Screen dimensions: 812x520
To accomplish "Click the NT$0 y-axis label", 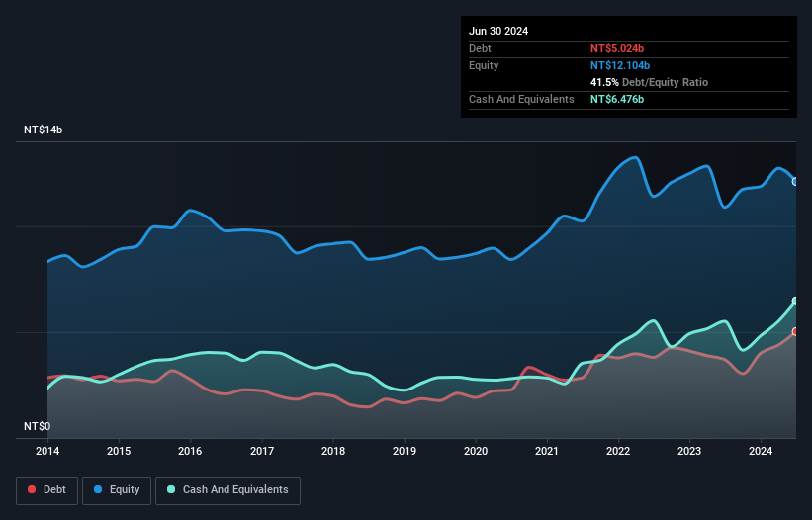I will [38, 426].
